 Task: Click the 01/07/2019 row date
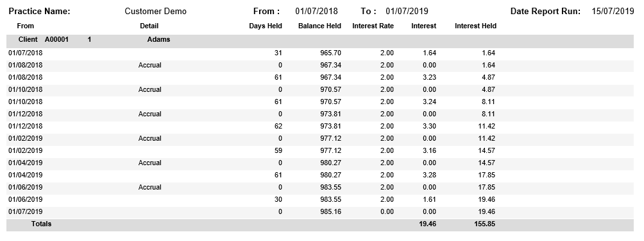coord(26,212)
